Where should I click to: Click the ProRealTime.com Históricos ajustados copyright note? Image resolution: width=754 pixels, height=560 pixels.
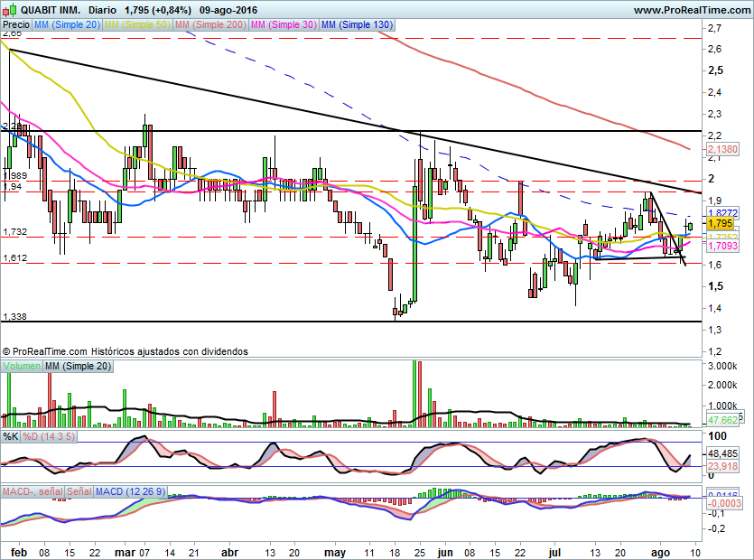coord(125,351)
